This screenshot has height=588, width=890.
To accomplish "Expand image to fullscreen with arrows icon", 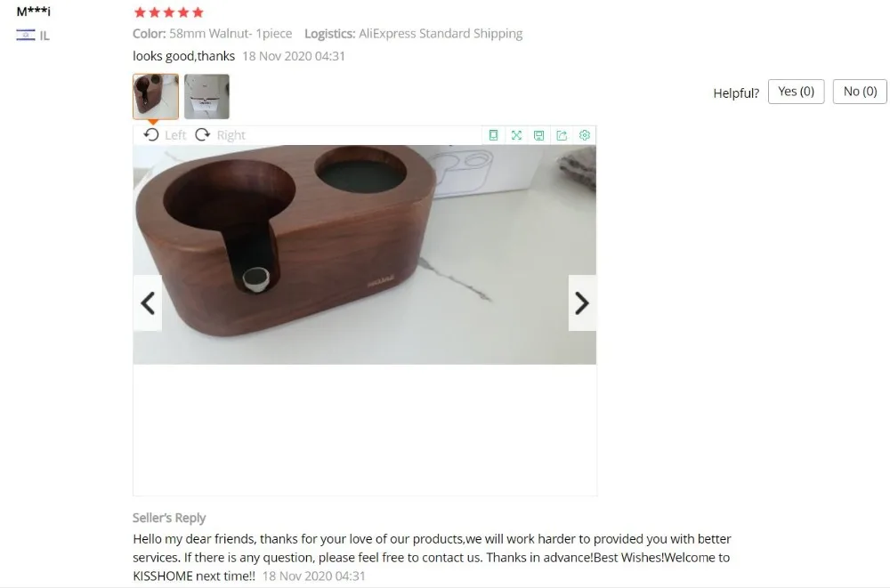I will [516, 135].
